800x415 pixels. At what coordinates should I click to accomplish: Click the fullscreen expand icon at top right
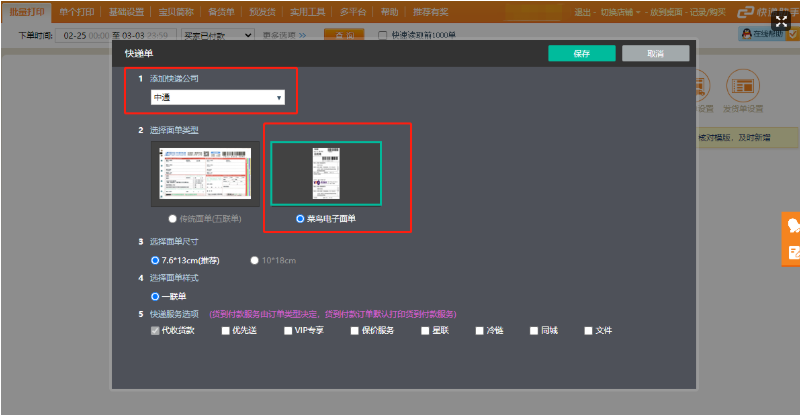[781, 21]
